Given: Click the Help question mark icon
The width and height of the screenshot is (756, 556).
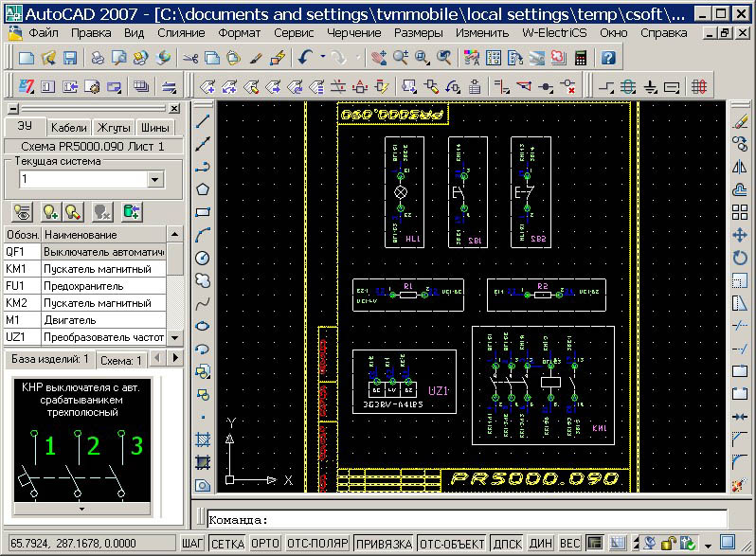Looking at the screenshot, I should tap(608, 59).
